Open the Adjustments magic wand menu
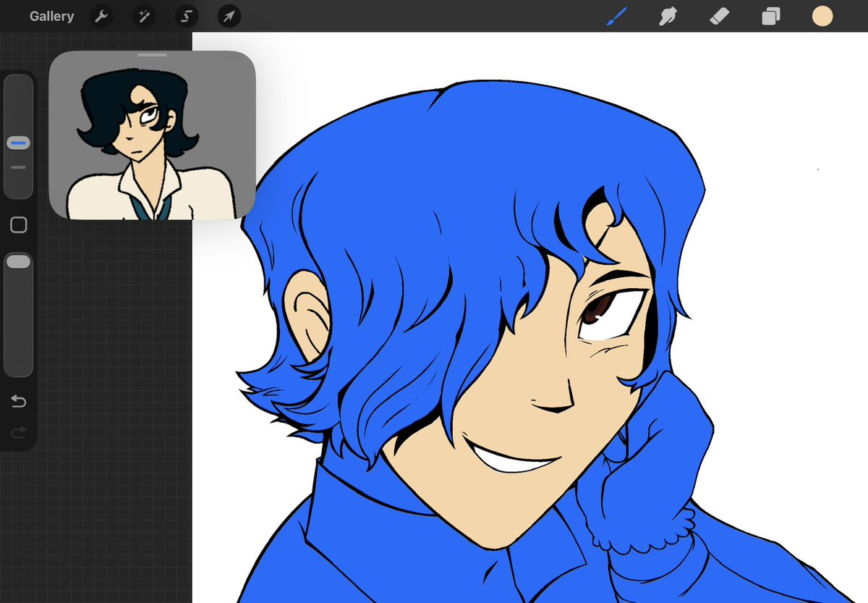The height and width of the screenshot is (603, 868). coord(144,16)
